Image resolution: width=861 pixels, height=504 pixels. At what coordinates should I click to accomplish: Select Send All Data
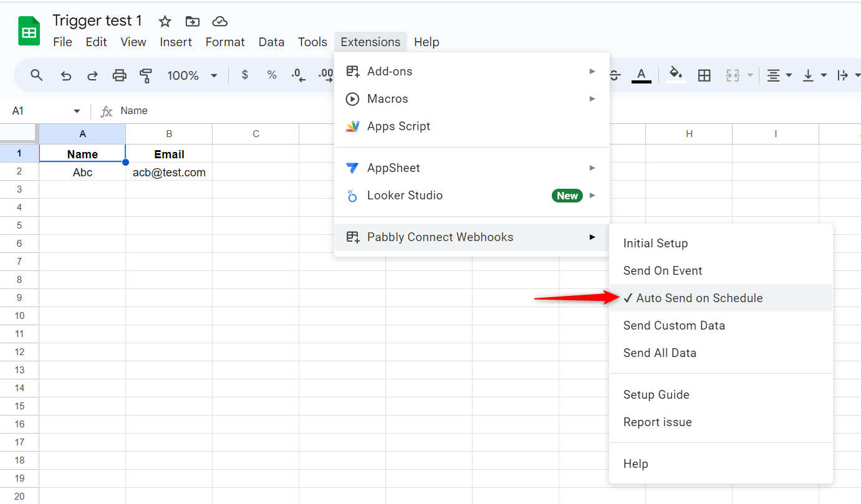[x=721, y=353]
